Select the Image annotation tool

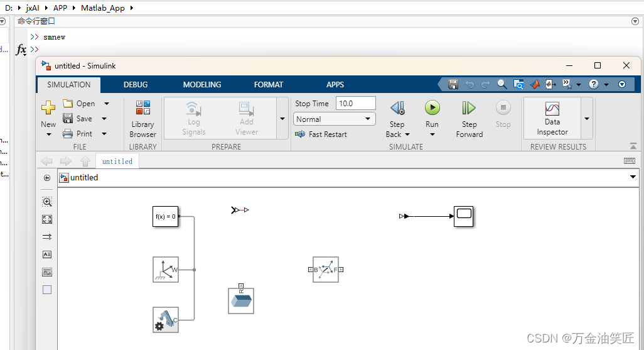click(x=47, y=272)
